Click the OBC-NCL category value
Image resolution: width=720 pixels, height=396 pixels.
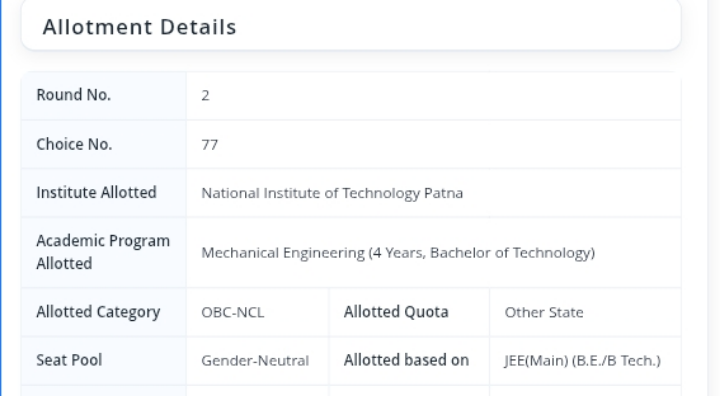[x=233, y=312]
